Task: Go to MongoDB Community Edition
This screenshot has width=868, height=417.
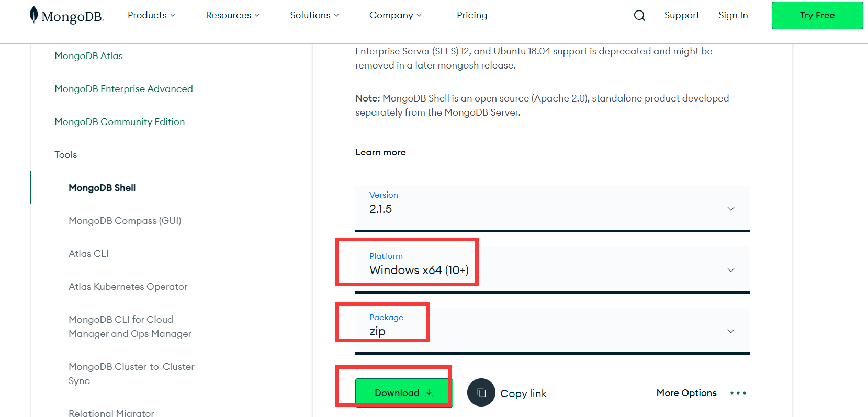Action: (x=119, y=122)
